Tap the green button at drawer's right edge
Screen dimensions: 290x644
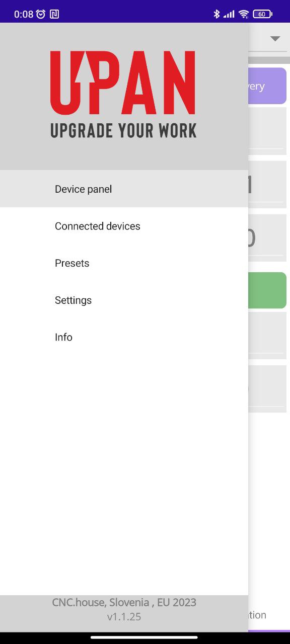point(267,290)
